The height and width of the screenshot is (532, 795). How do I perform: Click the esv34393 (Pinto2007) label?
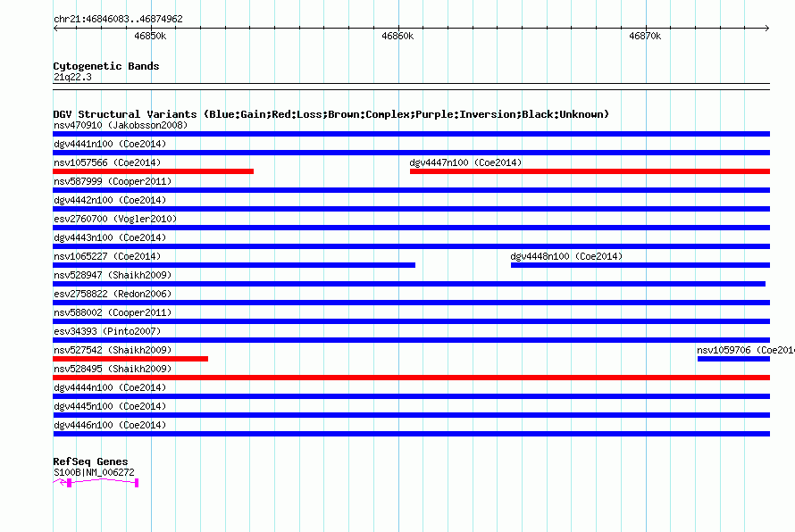point(107,331)
